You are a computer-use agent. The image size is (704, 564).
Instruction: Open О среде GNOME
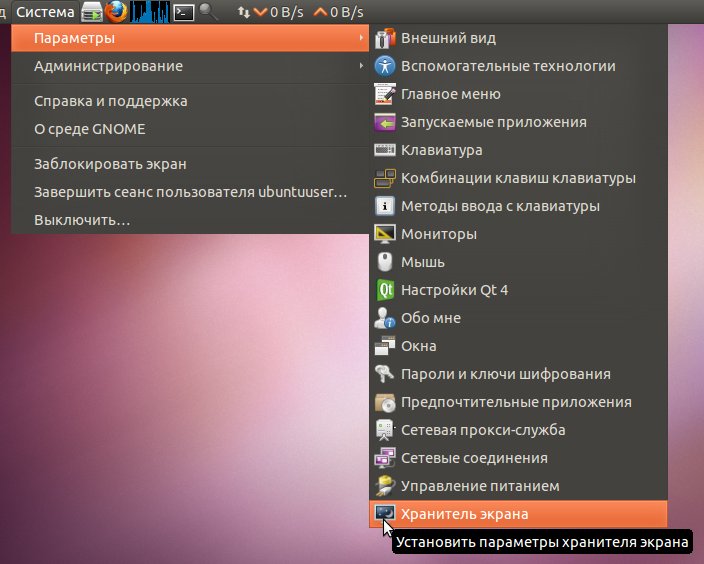190,129
